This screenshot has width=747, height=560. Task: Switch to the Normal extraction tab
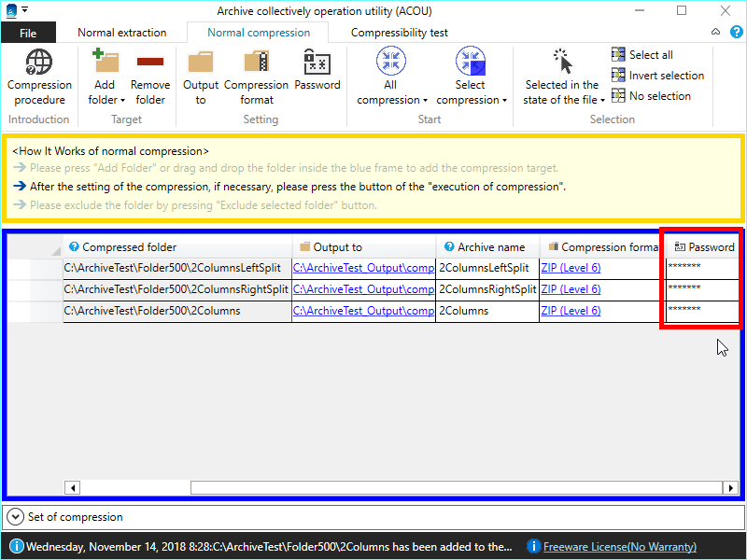click(121, 33)
